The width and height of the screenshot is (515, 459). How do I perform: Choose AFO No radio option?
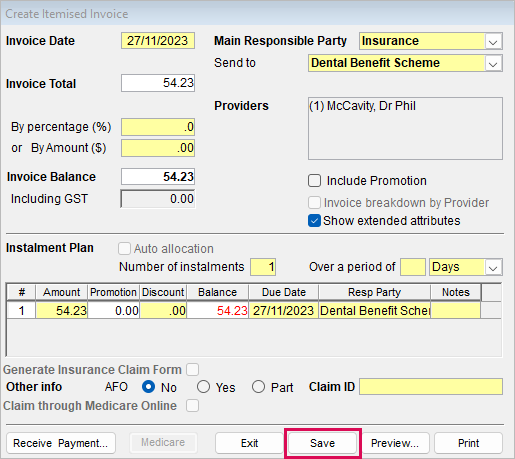(148, 387)
